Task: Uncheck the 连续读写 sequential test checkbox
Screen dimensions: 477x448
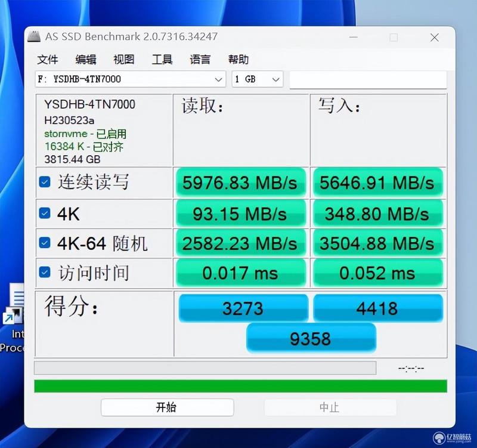Action: pyautogui.click(x=45, y=182)
